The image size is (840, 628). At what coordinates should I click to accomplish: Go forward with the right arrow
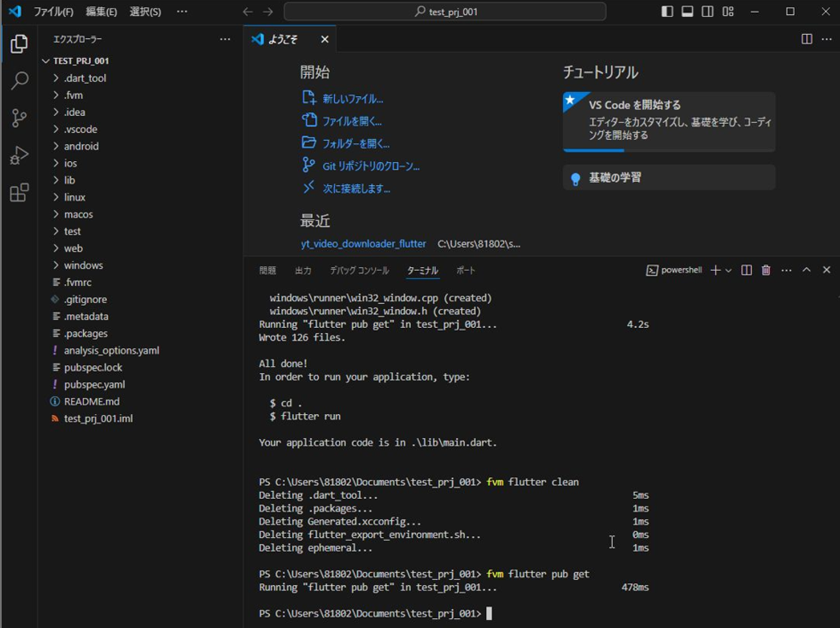[268, 11]
